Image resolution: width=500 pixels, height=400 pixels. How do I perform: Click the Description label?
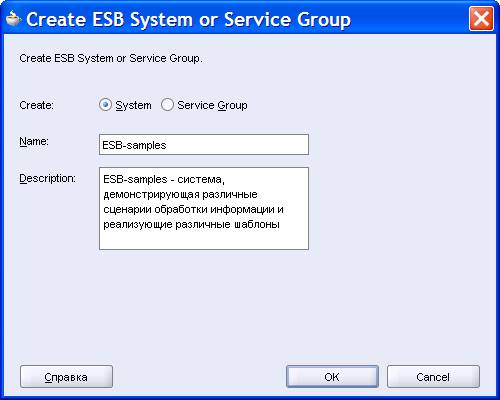coord(47,179)
